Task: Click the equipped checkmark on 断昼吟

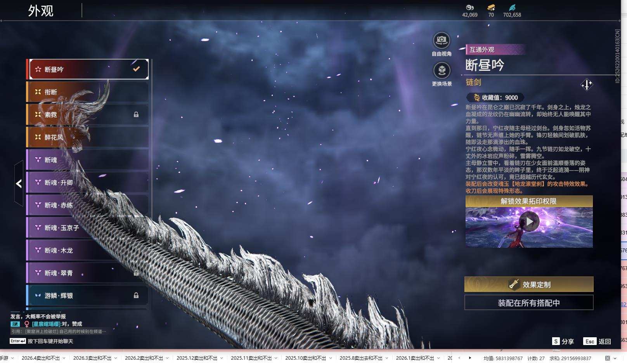Action: click(136, 69)
